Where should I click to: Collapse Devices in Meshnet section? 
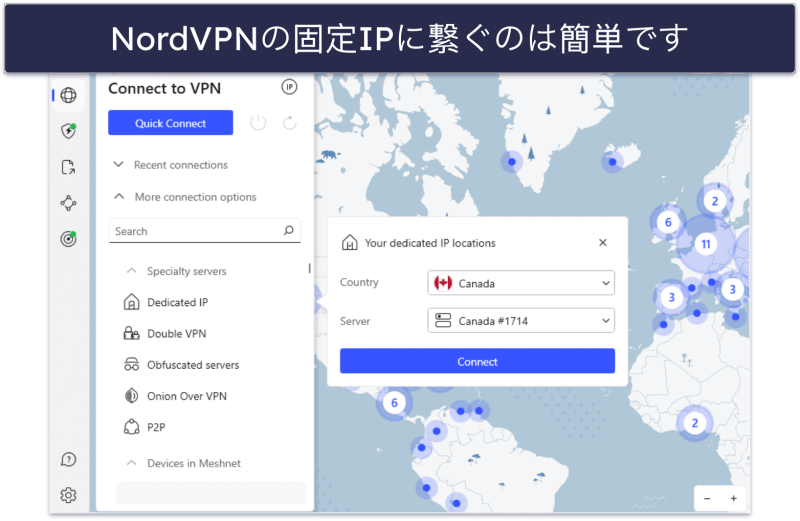184,463
